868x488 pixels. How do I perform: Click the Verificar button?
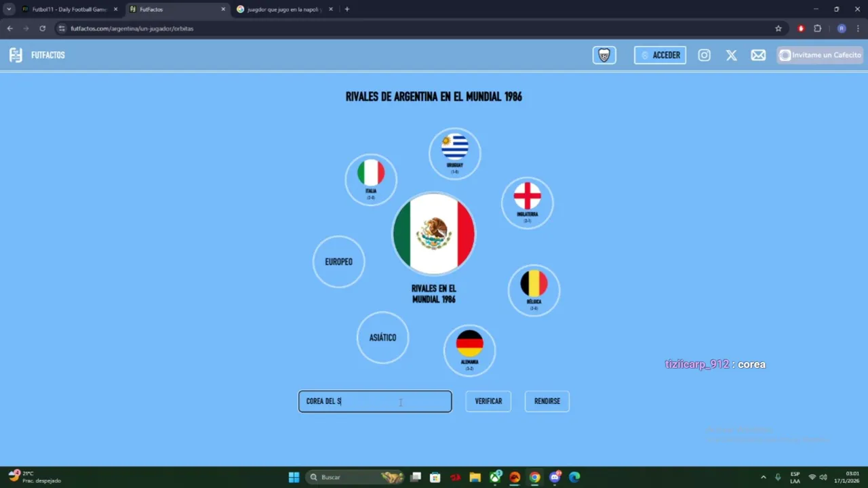tap(488, 401)
